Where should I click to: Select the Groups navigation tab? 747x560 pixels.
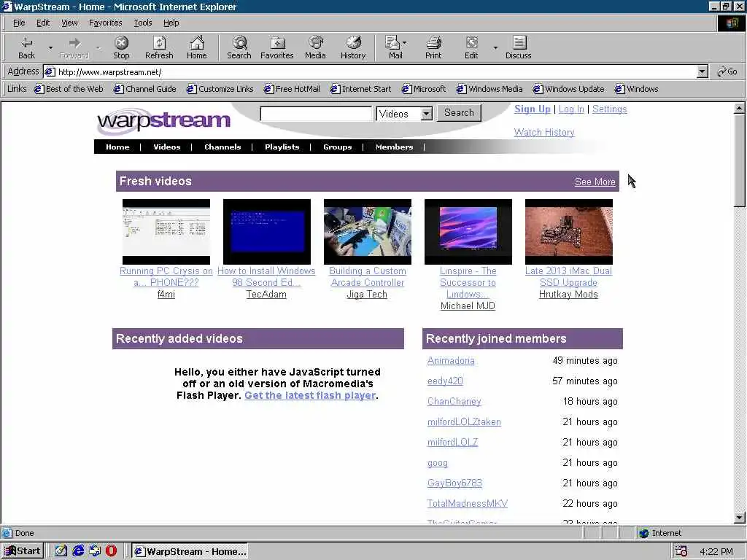[337, 147]
